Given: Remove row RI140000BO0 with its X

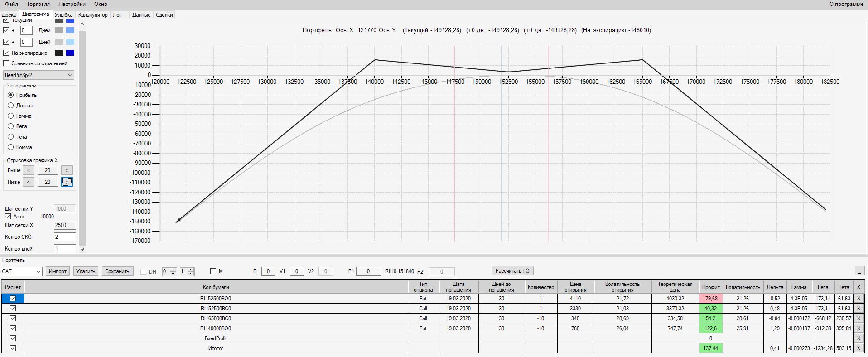Looking at the screenshot, I should 858,328.
